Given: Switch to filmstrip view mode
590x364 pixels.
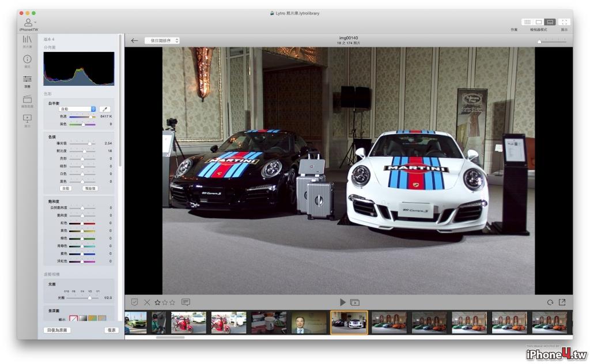Looking at the screenshot, I should point(550,22).
